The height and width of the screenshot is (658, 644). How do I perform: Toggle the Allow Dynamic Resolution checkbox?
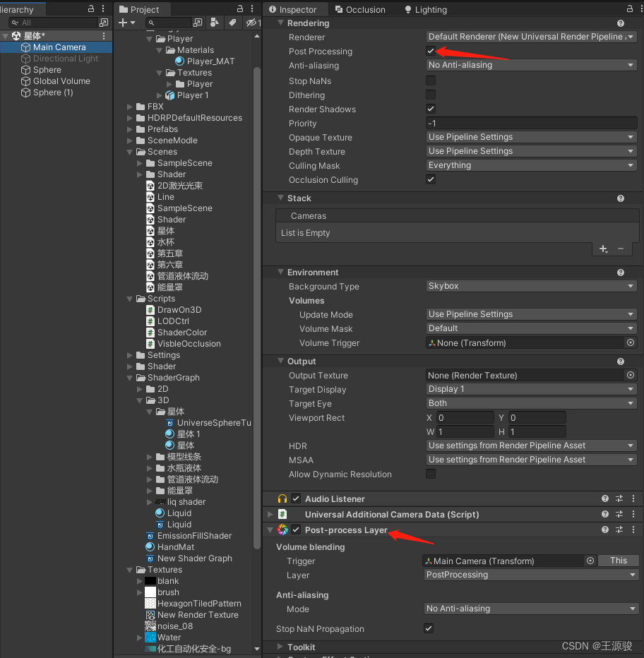[x=431, y=474]
